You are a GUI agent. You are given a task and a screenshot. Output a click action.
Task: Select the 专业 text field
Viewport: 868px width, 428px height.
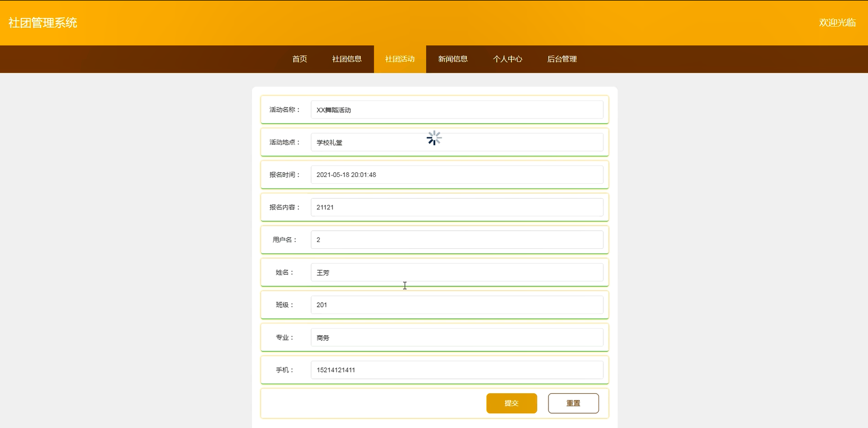pyautogui.click(x=456, y=338)
